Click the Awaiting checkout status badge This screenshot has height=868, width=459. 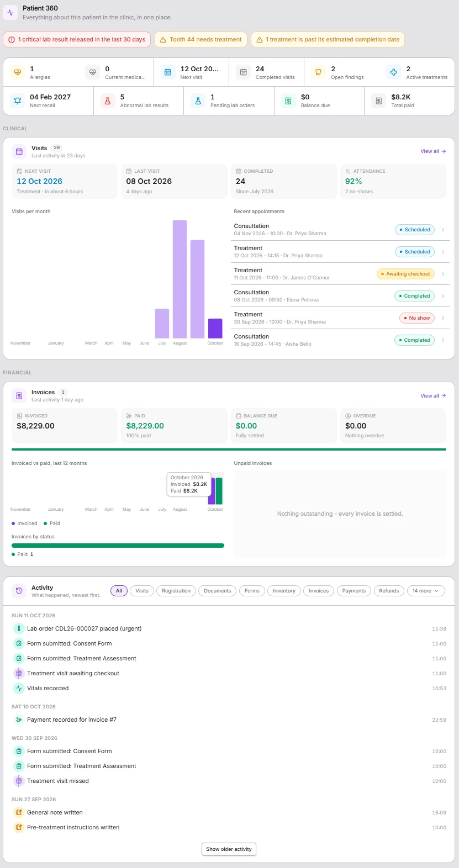(x=405, y=274)
